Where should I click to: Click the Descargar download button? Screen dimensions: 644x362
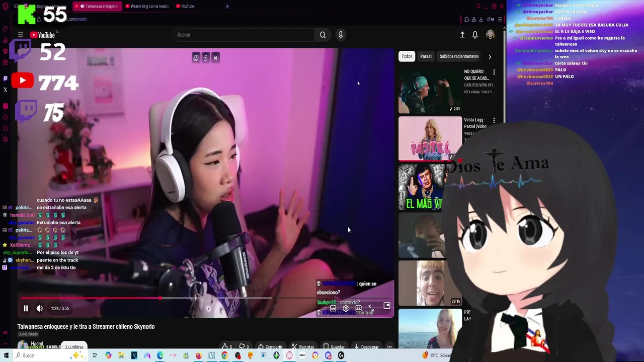pos(366,346)
